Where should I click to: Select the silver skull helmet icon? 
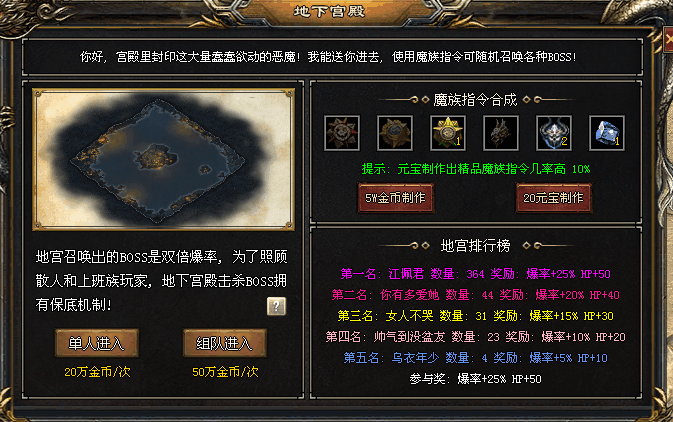coord(554,133)
